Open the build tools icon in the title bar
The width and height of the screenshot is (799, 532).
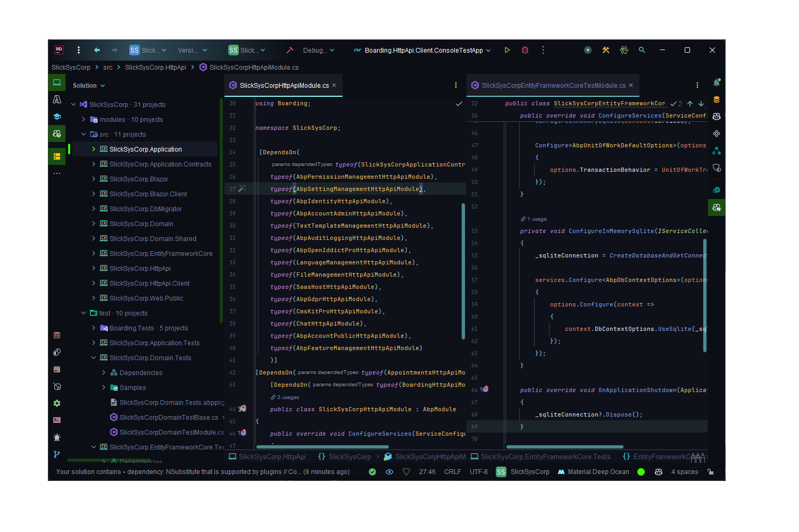(x=606, y=50)
